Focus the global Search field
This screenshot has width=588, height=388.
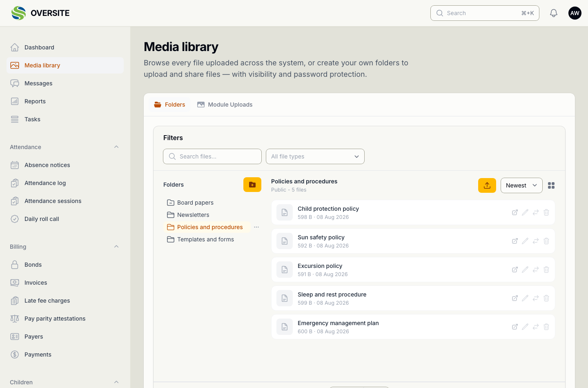tap(485, 13)
